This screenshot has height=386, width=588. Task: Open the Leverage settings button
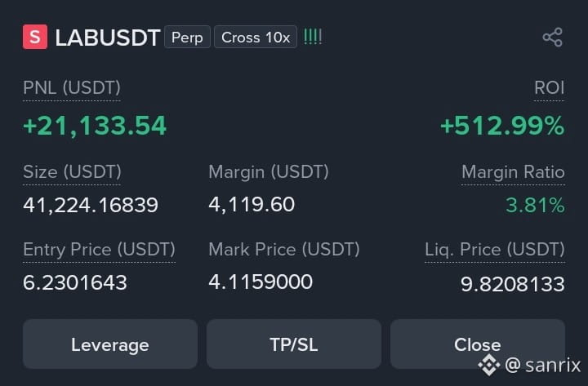(x=110, y=344)
